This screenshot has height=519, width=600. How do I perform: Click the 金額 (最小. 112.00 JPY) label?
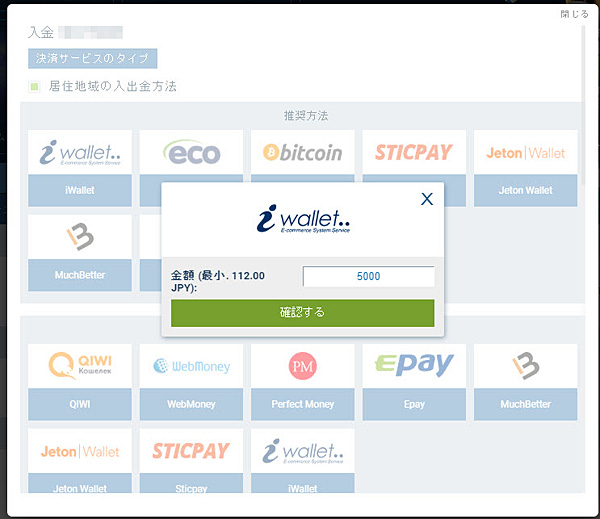click(x=218, y=281)
